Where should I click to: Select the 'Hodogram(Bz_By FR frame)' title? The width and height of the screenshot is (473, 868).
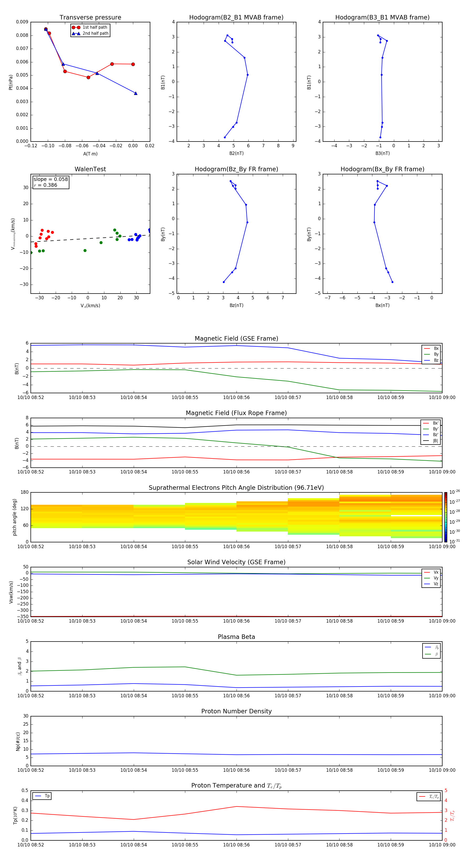pos(236,169)
